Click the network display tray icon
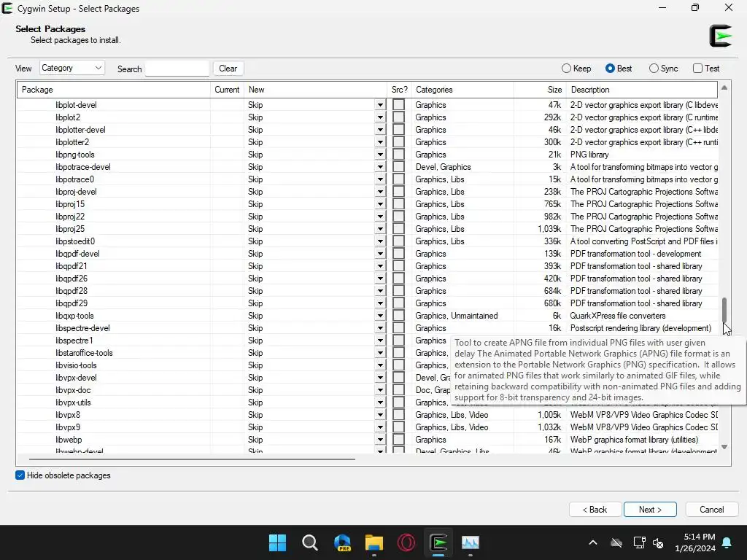The width and height of the screenshot is (747, 560). point(639,542)
